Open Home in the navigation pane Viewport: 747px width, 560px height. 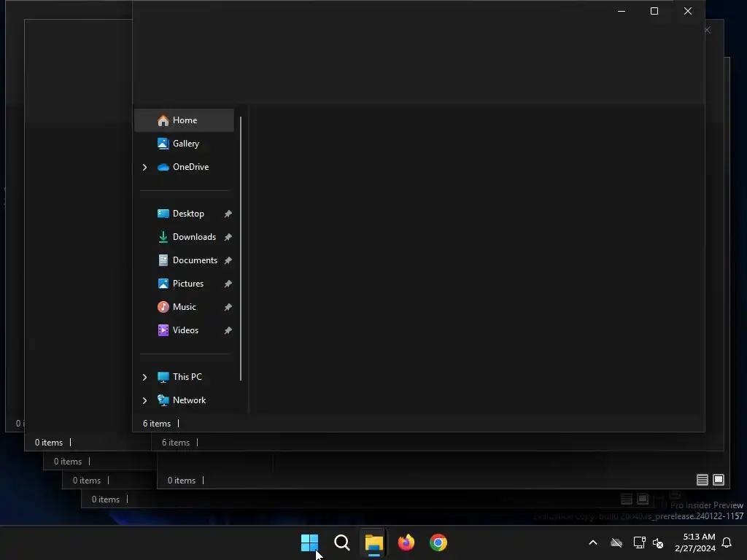[184, 120]
